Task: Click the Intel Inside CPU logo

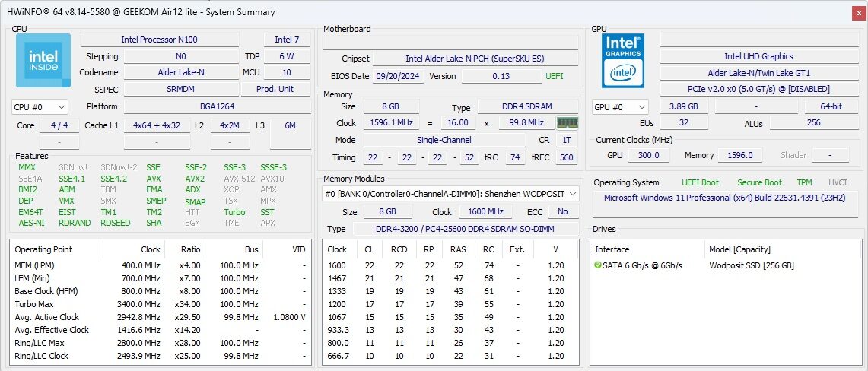Action: pyautogui.click(x=43, y=60)
